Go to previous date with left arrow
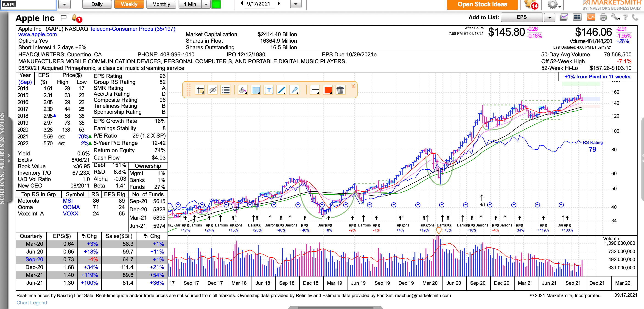 [x=242, y=3]
